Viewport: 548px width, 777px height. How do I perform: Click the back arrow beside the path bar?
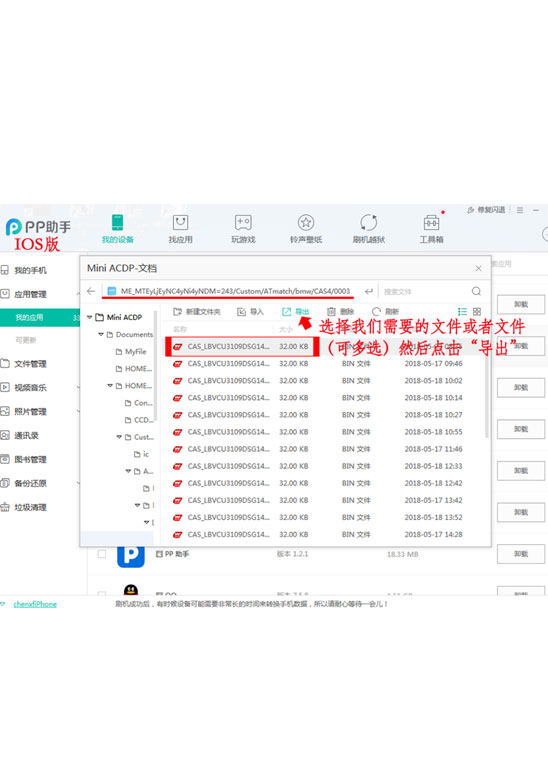pos(91,291)
